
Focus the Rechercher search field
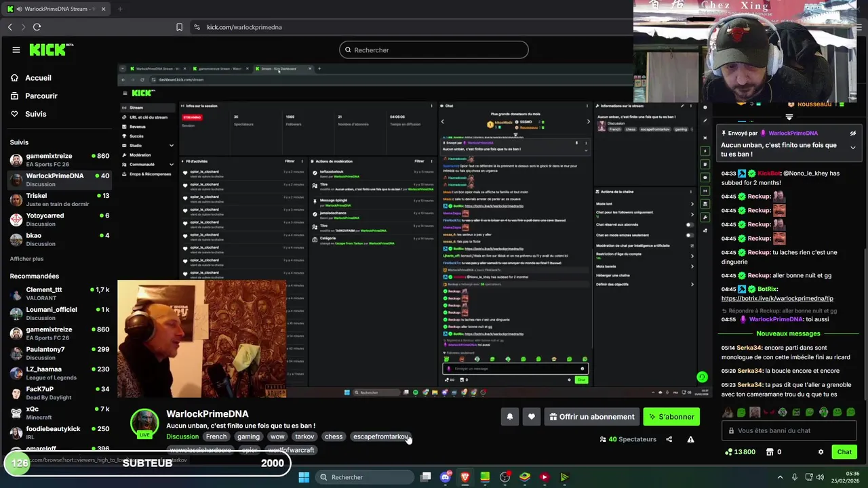434,49
